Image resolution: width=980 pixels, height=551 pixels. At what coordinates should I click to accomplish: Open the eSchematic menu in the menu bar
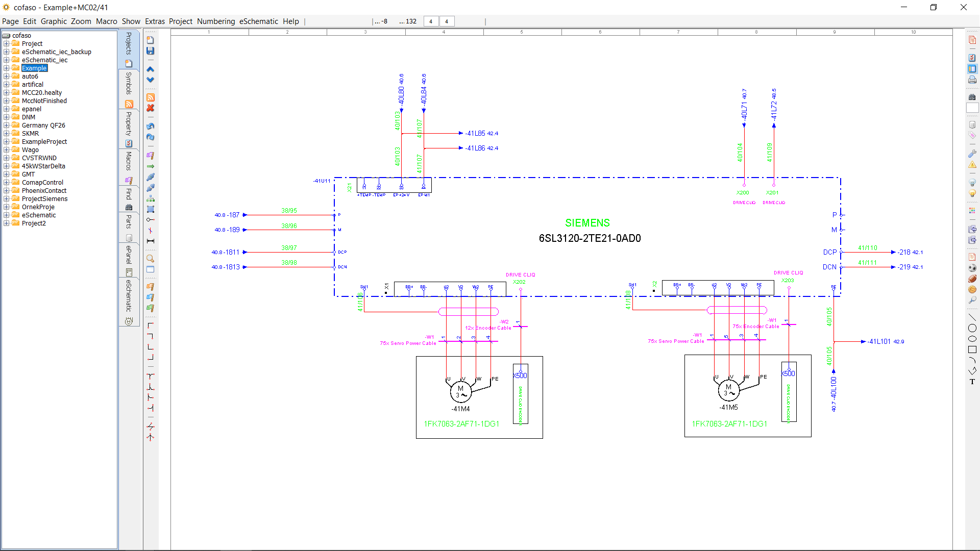pos(258,21)
